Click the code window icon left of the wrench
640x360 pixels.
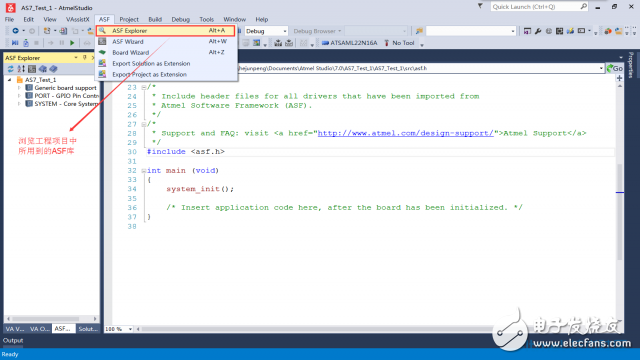[527, 31]
